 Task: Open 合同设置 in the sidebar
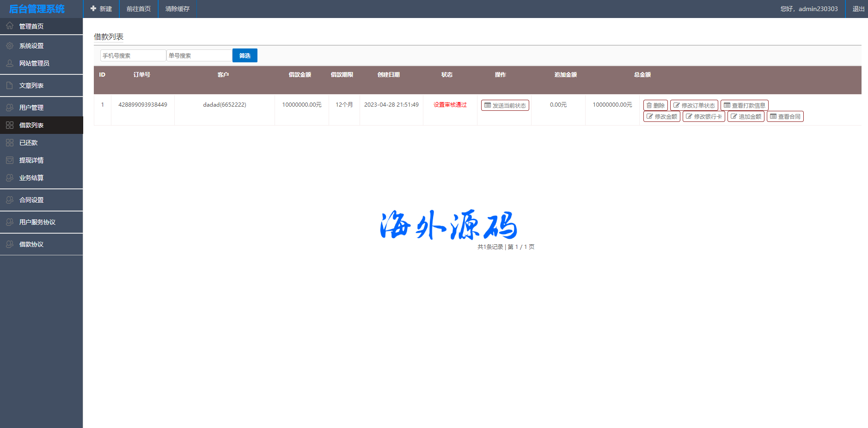[x=31, y=200]
